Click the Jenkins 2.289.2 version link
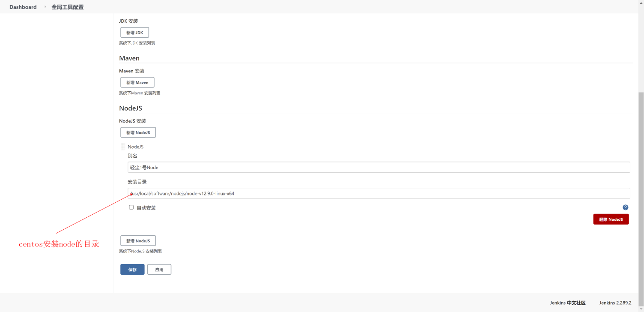644x312 pixels. [615, 303]
